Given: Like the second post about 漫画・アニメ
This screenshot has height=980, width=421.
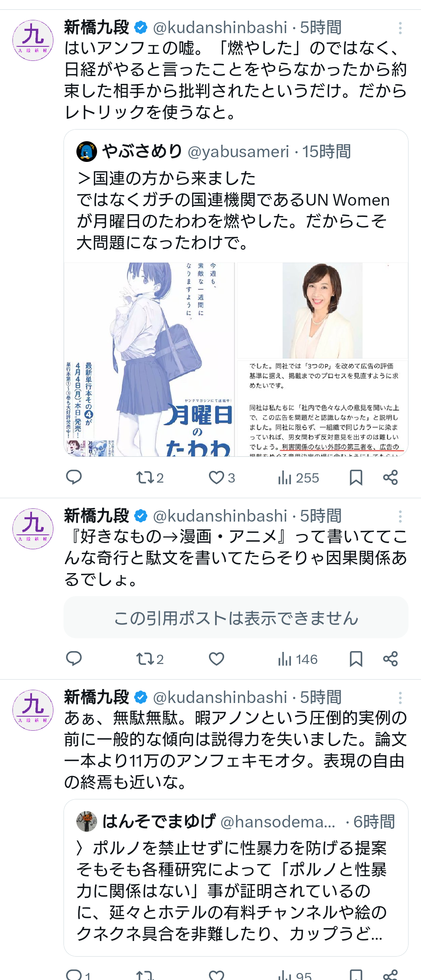Looking at the screenshot, I should point(216,659).
